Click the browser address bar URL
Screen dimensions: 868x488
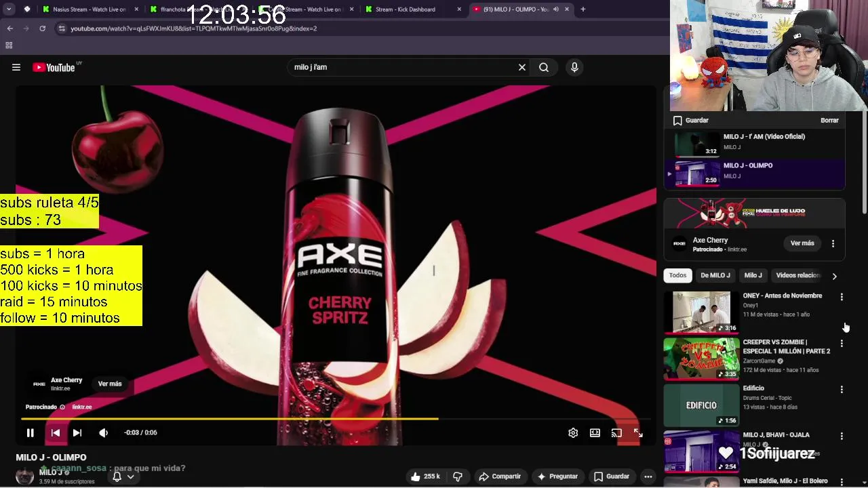pos(194,28)
